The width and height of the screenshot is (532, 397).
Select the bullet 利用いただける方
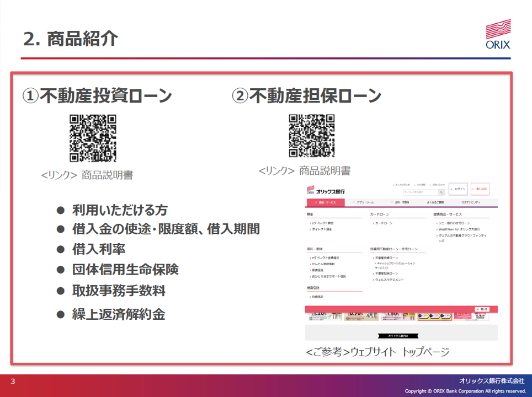coord(120,210)
